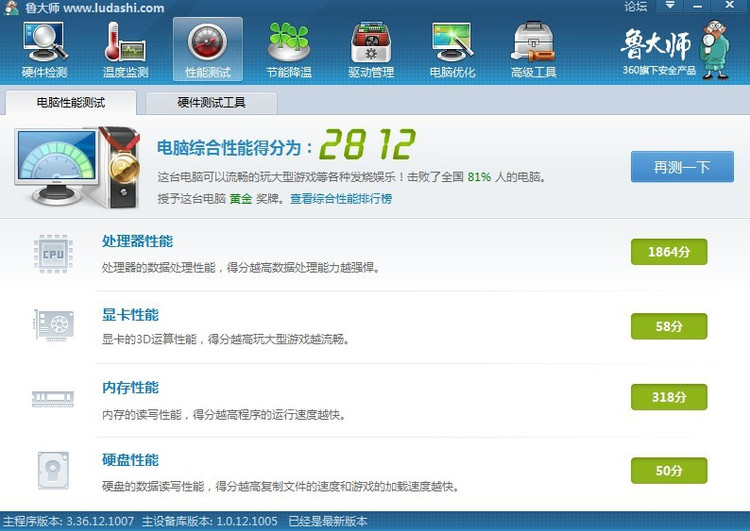Click the 58分 graphics score button
750x531 pixels.
[669, 326]
